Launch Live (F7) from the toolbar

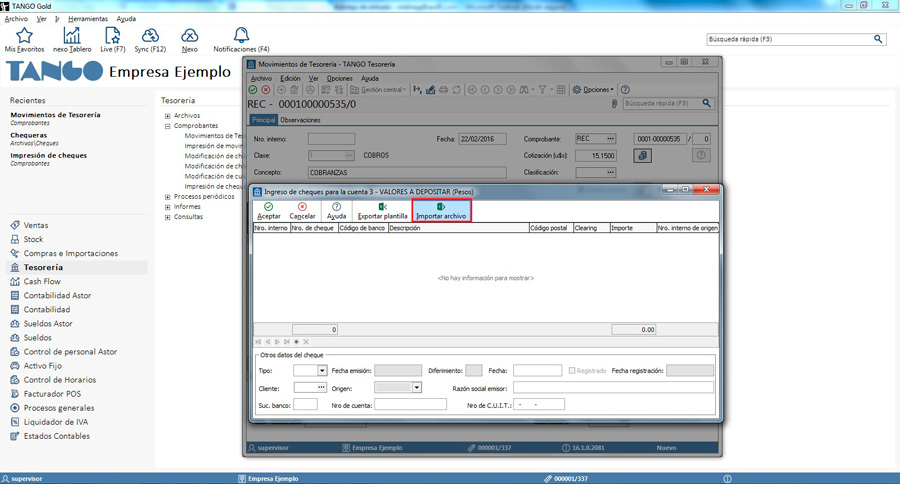112,40
